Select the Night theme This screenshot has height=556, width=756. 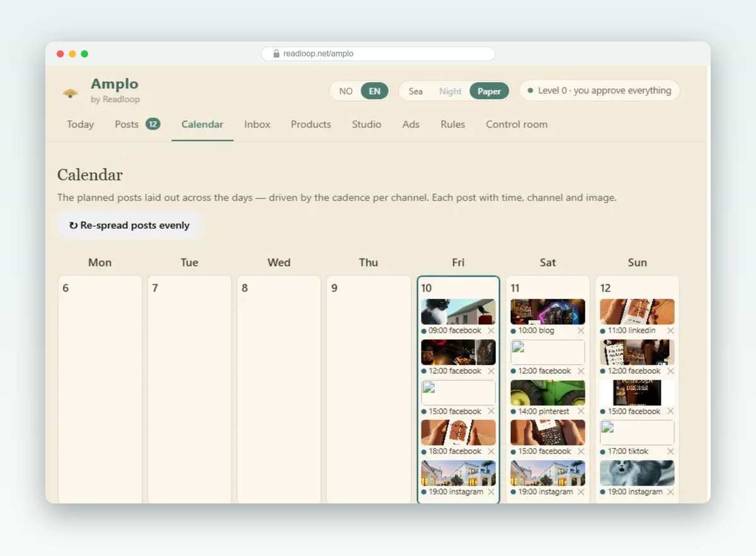450,91
